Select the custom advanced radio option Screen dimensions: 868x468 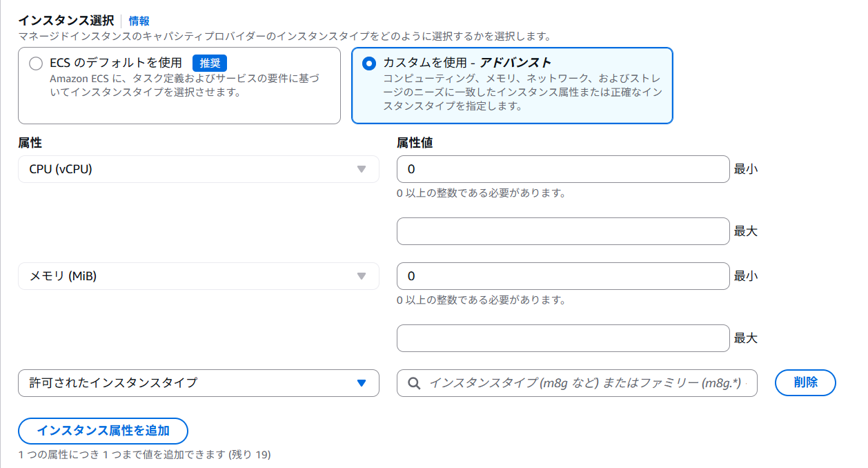pos(369,64)
